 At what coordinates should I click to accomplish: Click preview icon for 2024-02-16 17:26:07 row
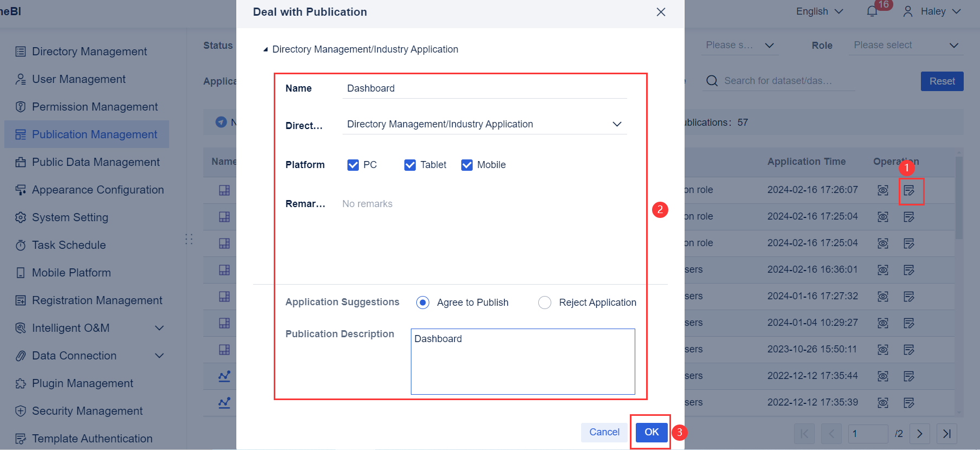click(883, 190)
